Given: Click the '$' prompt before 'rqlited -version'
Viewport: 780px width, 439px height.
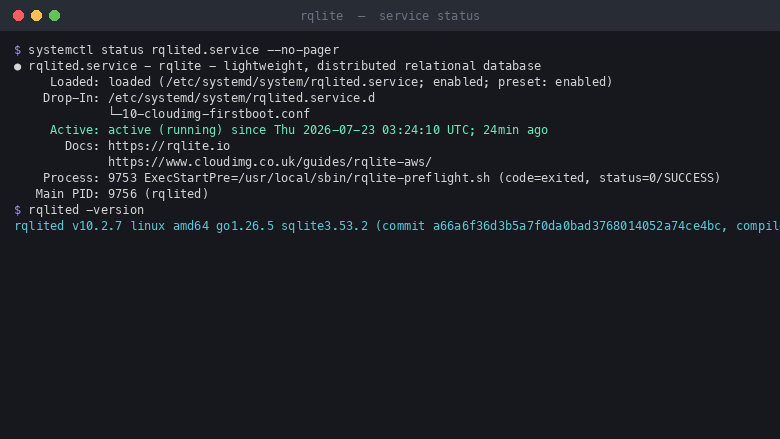Looking at the screenshot, I should point(18,210).
